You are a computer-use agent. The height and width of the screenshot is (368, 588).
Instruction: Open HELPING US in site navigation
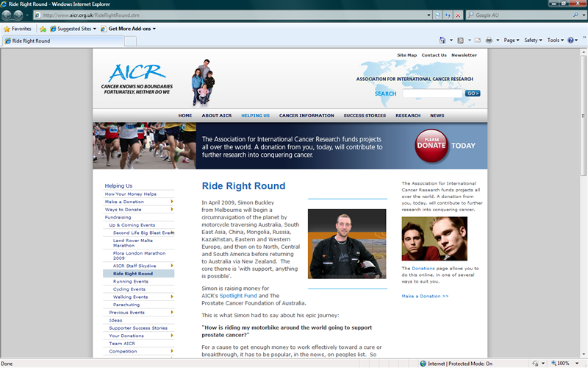click(255, 116)
